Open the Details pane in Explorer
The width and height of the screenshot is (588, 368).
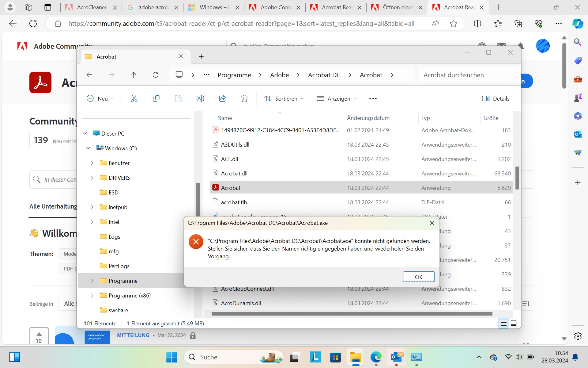(496, 98)
